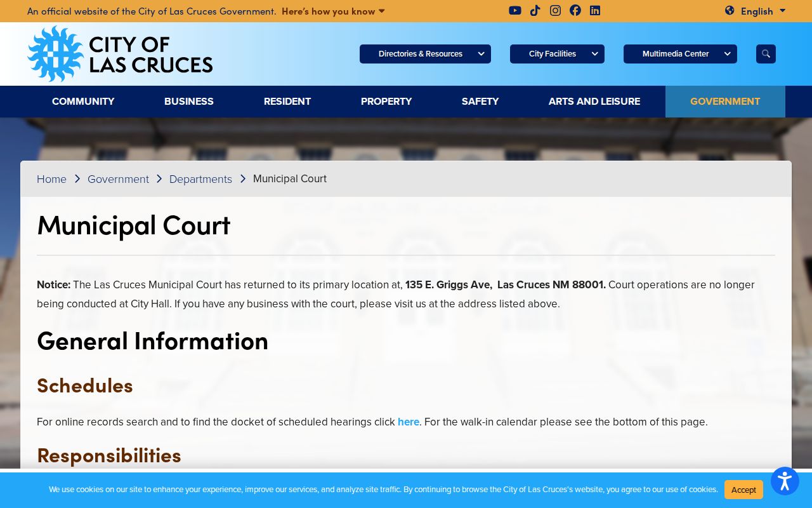
Task: Open the Property menu
Action: tap(386, 102)
